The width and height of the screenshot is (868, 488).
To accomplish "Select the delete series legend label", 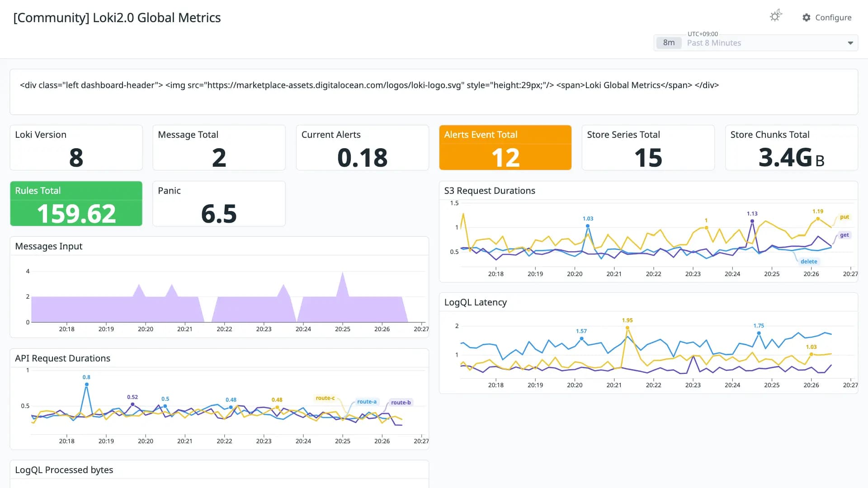I will pos(809,261).
